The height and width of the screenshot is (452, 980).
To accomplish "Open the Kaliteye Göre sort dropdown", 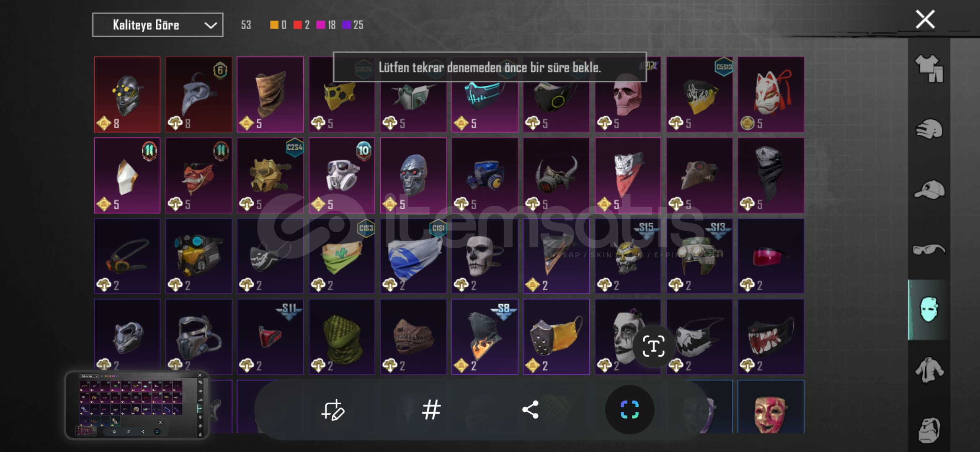I will 157,25.
